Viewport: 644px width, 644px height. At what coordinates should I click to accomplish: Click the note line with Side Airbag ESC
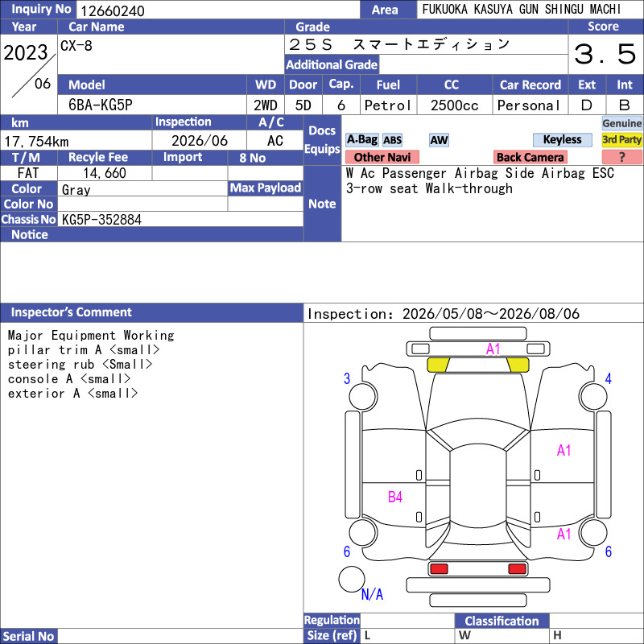[x=480, y=173]
